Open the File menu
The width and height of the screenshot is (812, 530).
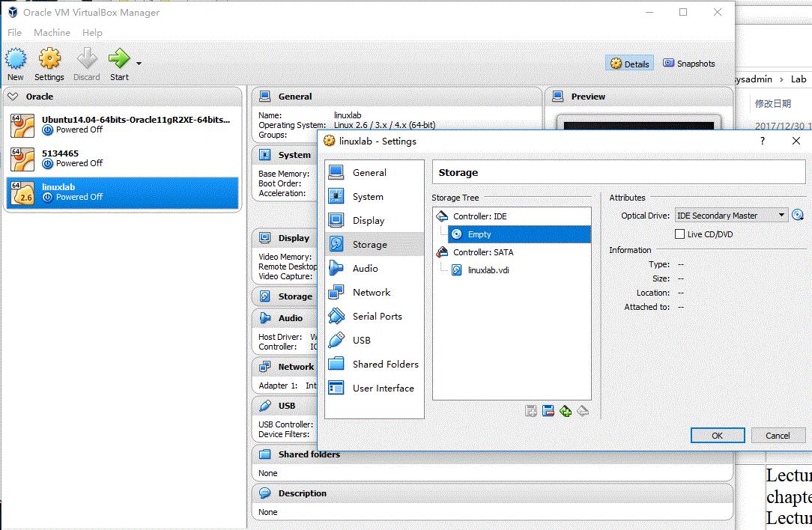14,33
